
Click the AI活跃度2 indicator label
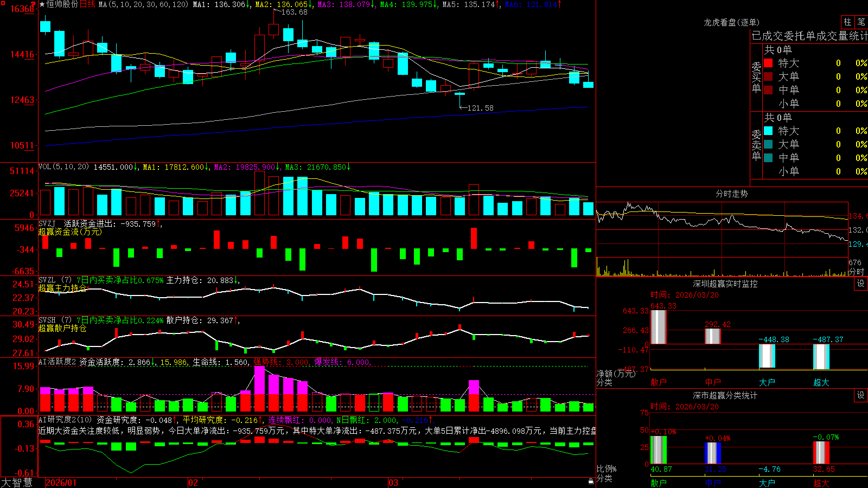58,362
